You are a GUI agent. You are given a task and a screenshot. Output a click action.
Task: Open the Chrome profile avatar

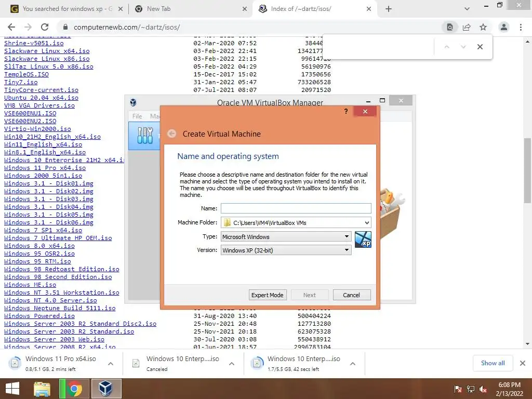(x=504, y=27)
